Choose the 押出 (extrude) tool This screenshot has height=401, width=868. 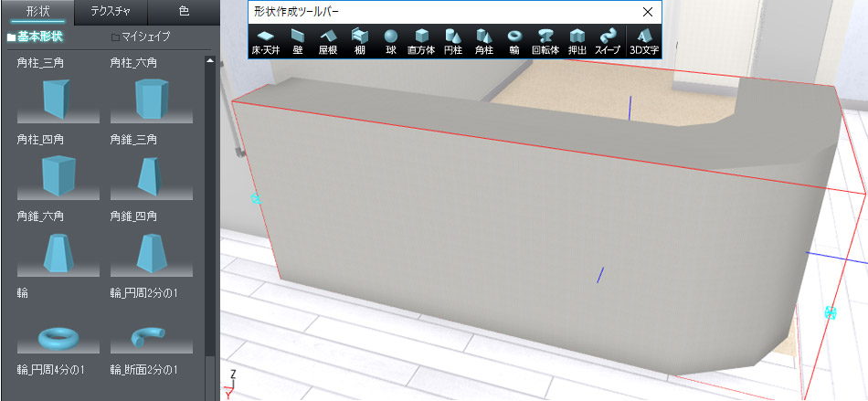577,41
